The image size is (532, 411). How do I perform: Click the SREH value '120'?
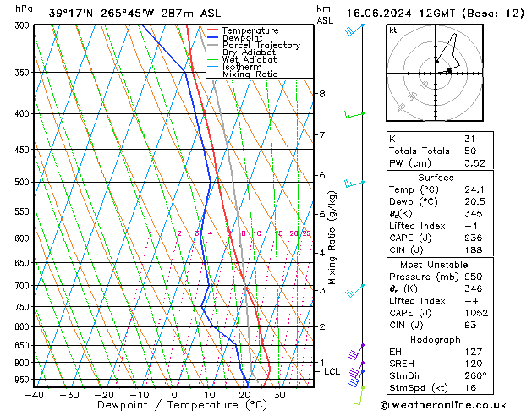pos(474,364)
